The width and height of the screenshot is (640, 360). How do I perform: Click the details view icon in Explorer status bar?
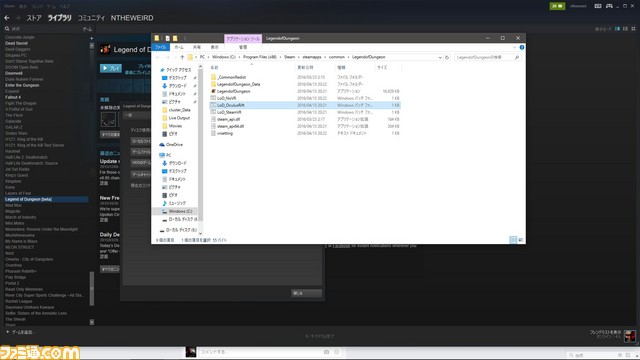(x=513, y=240)
